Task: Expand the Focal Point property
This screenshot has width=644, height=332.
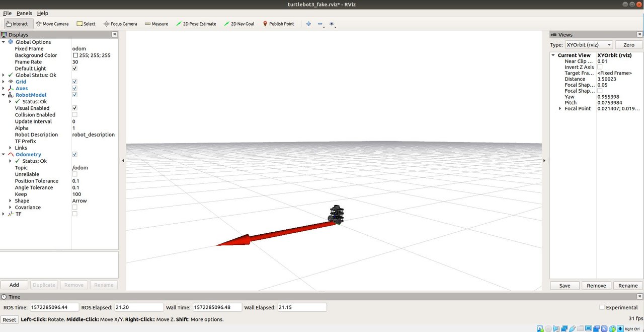Action: click(560, 109)
